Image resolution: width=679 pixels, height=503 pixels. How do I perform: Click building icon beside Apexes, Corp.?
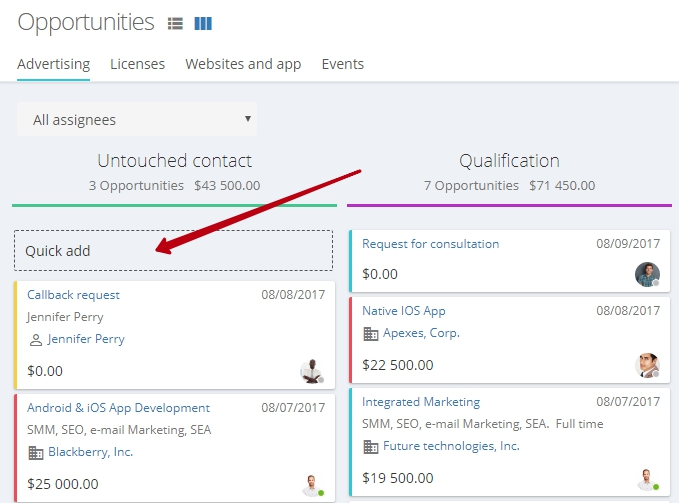(x=371, y=334)
